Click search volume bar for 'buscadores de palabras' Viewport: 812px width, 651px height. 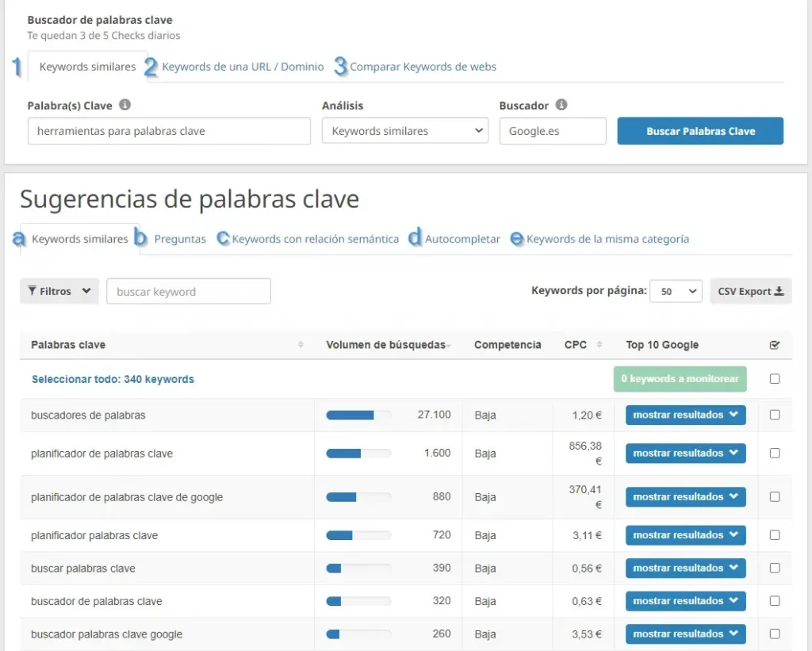tap(358, 415)
